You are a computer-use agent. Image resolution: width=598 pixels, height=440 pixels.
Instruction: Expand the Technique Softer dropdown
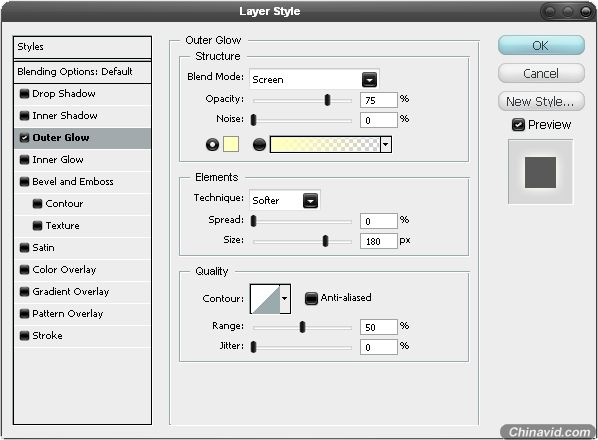point(285,200)
